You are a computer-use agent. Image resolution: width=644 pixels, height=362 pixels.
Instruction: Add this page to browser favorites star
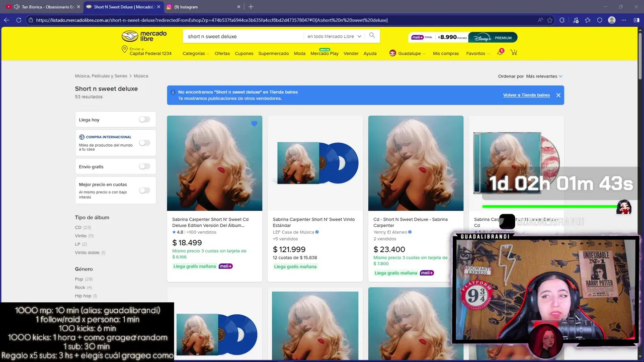pos(550,20)
